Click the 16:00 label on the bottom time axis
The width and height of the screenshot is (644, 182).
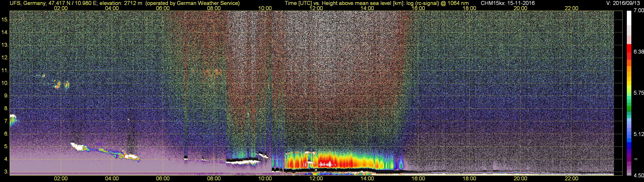(x=418, y=179)
